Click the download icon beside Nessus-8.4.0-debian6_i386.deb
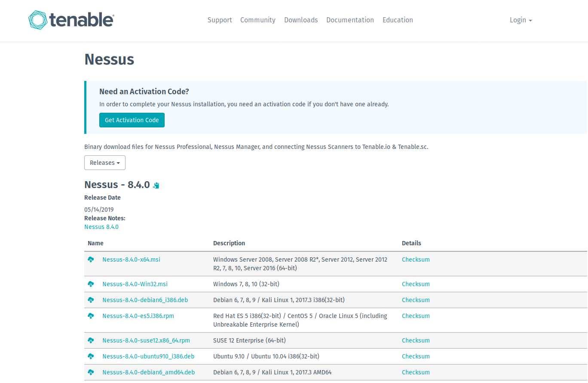The width and height of the screenshot is (588, 383). 91,300
